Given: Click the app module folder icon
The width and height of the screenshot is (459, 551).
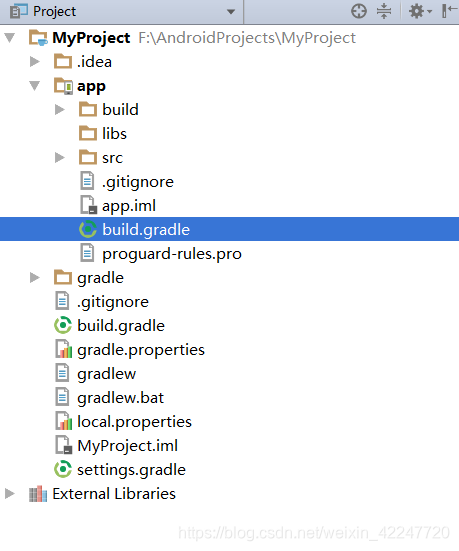Looking at the screenshot, I should [x=63, y=86].
